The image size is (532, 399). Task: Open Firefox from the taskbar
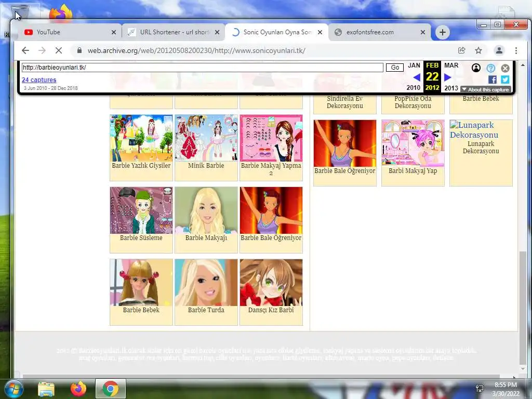78,389
